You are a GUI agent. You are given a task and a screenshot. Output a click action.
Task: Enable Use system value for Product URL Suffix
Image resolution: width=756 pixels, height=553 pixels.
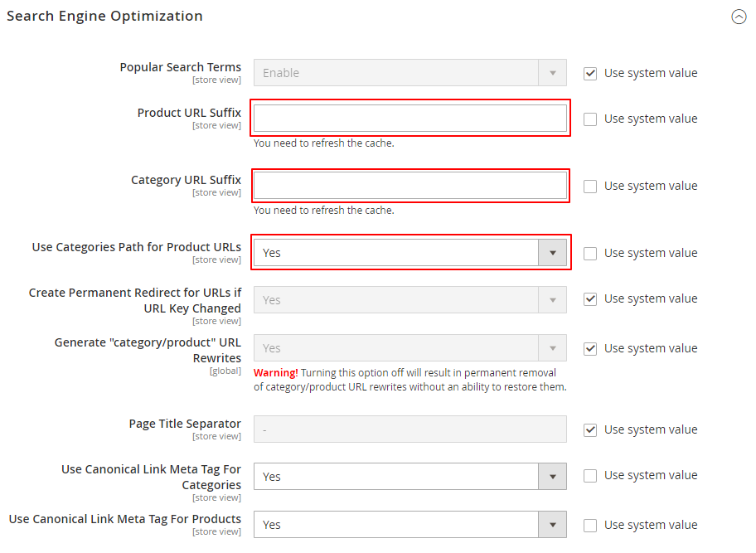[589, 119]
